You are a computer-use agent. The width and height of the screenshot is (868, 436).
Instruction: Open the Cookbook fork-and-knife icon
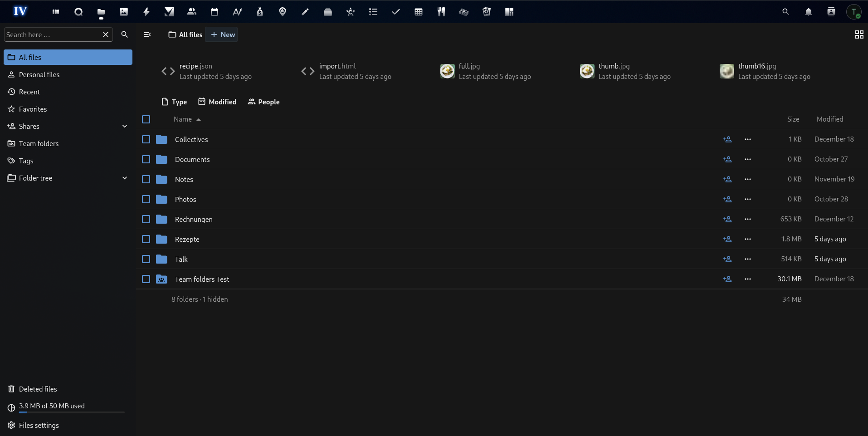coord(441,11)
